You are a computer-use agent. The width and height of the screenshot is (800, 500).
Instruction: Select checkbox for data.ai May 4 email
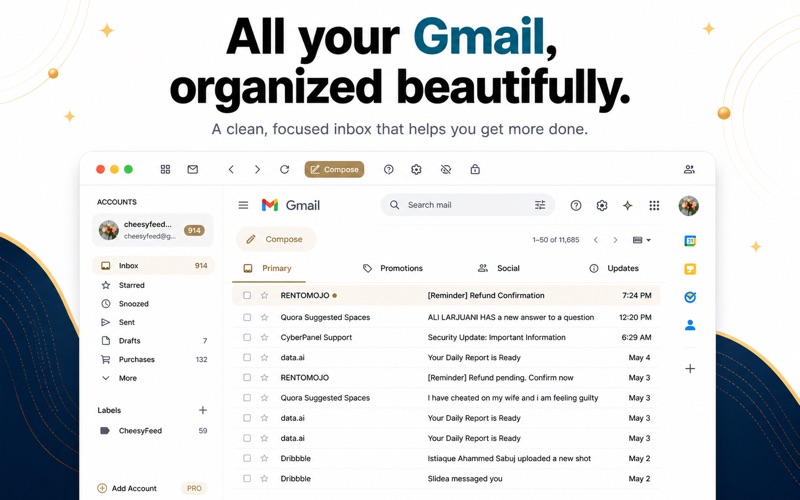[247, 358]
